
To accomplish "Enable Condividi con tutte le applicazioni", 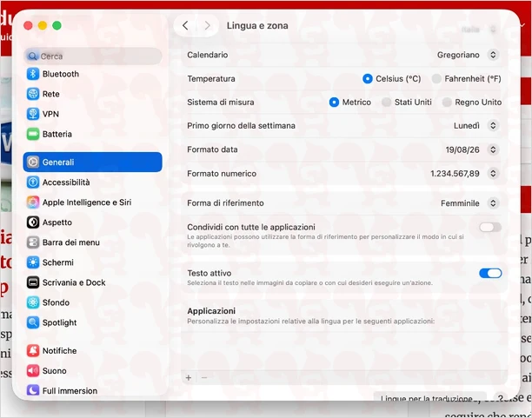I will [x=490, y=227].
